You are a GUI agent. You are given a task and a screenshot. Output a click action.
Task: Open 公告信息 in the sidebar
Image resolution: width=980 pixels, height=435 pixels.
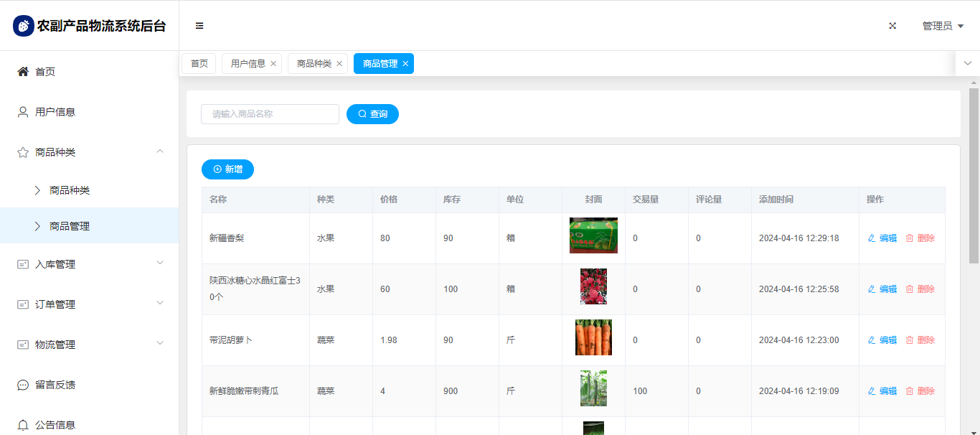click(x=55, y=425)
